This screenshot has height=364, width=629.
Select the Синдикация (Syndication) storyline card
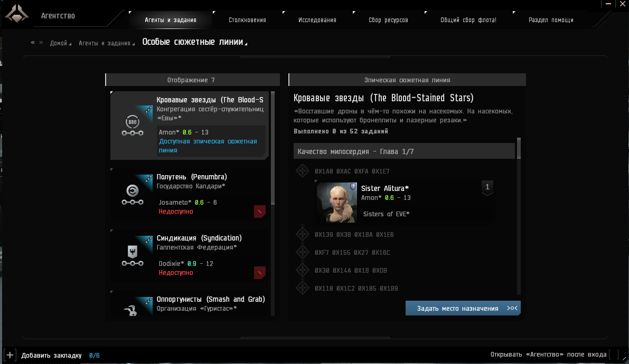(190, 256)
